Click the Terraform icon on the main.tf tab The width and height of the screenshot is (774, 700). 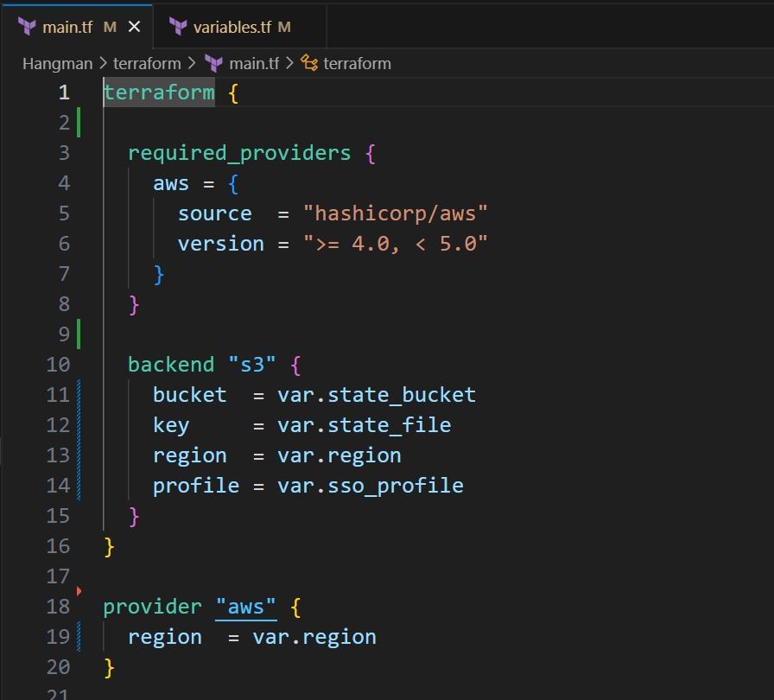click(27, 27)
